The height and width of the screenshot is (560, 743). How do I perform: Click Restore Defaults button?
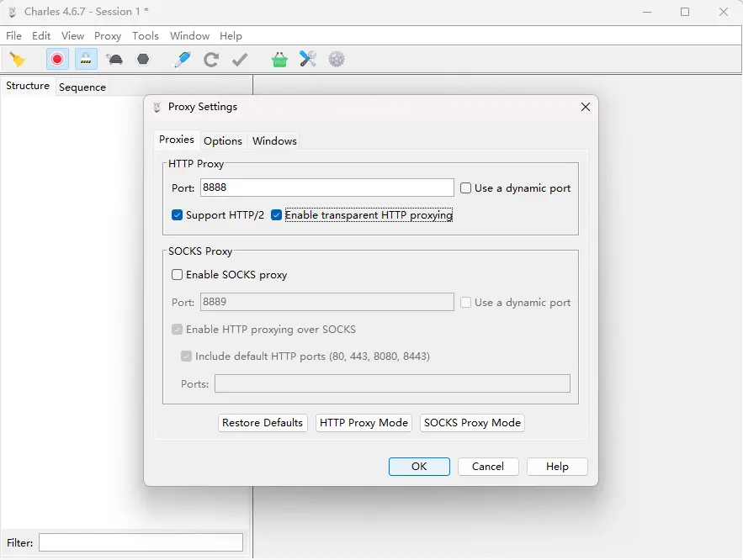point(263,423)
